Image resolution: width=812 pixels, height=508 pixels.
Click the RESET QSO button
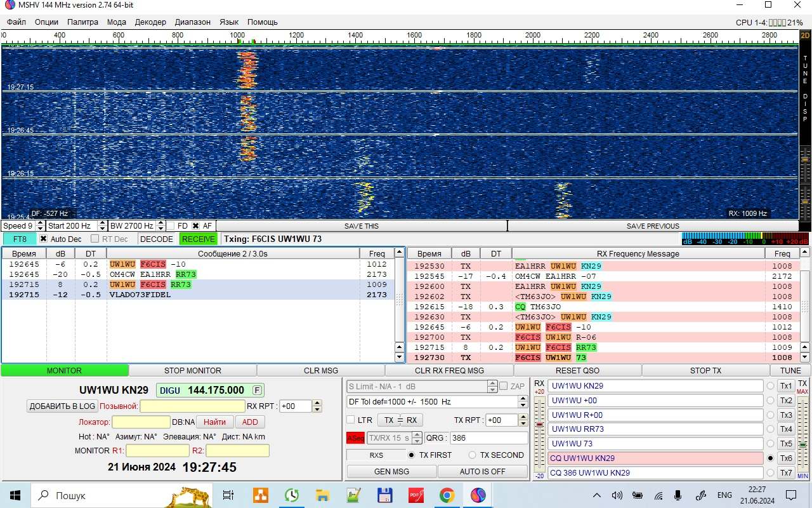tap(577, 370)
